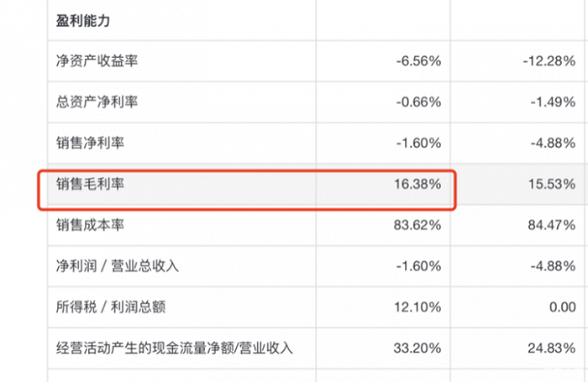
Task: Select the 所得税 / 利润总额 label
Action: pos(110,307)
